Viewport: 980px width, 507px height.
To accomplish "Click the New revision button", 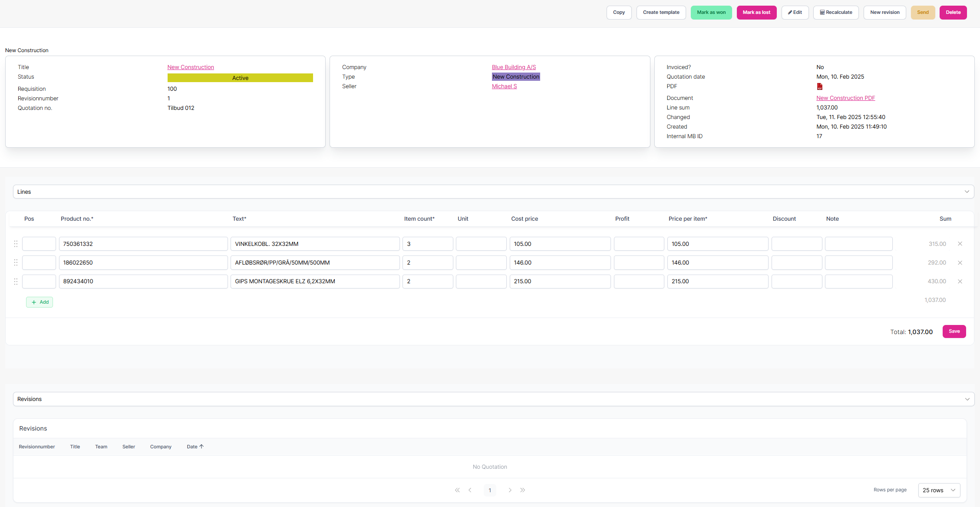I will 884,13.
